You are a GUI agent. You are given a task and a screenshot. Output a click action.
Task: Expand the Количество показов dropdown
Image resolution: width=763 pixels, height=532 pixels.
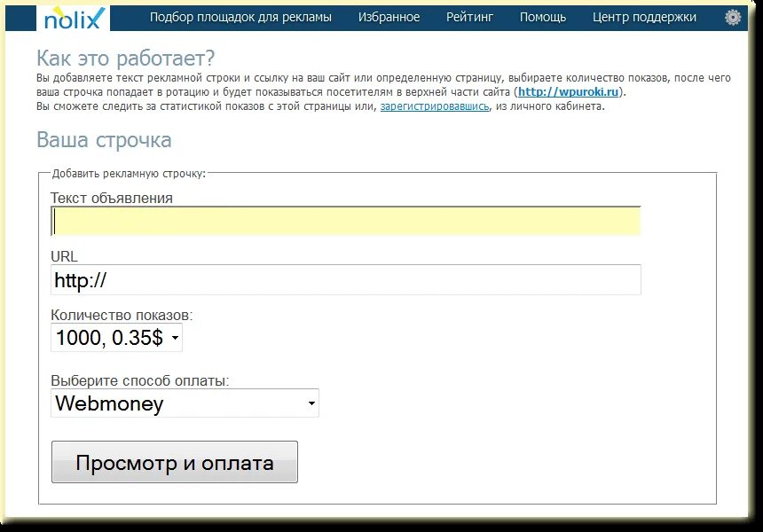pyautogui.click(x=116, y=338)
